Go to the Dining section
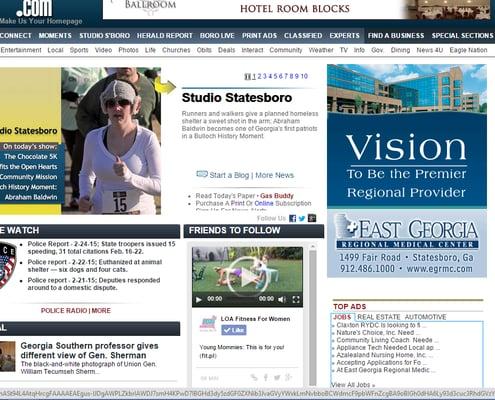Image resolution: width=495 pixels, height=400 pixels. [400, 50]
